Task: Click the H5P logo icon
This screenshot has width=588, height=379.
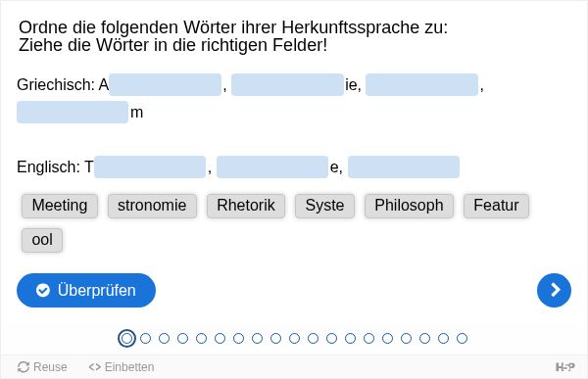Action: click(x=564, y=367)
